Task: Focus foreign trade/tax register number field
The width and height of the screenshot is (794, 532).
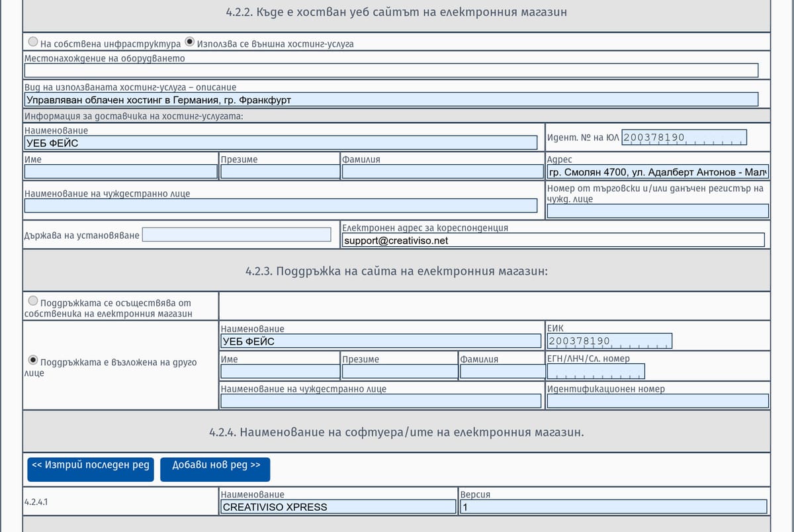Action: coord(658,211)
